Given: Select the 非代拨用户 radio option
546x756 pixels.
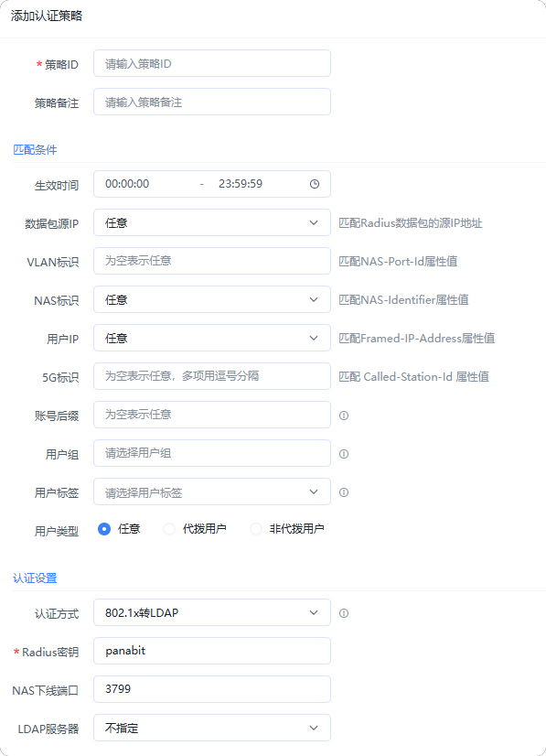Looking at the screenshot, I should point(256,529).
